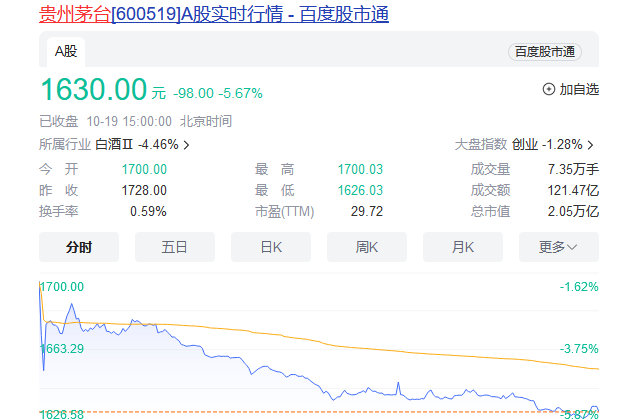Viewport: 627px width, 420px height.
Task: Click the 总市值 value 2.05万亿
Action: [x=573, y=211]
